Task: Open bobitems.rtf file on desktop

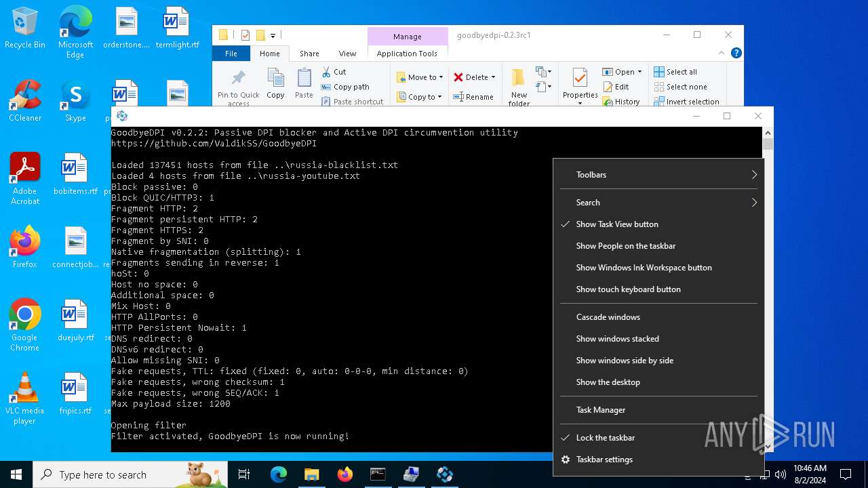Action: 75,175
